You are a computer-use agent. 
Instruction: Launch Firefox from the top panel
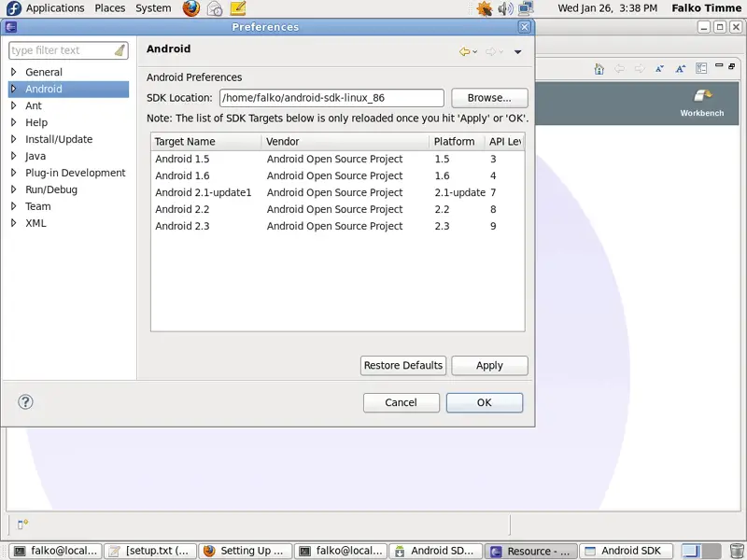[x=191, y=8]
